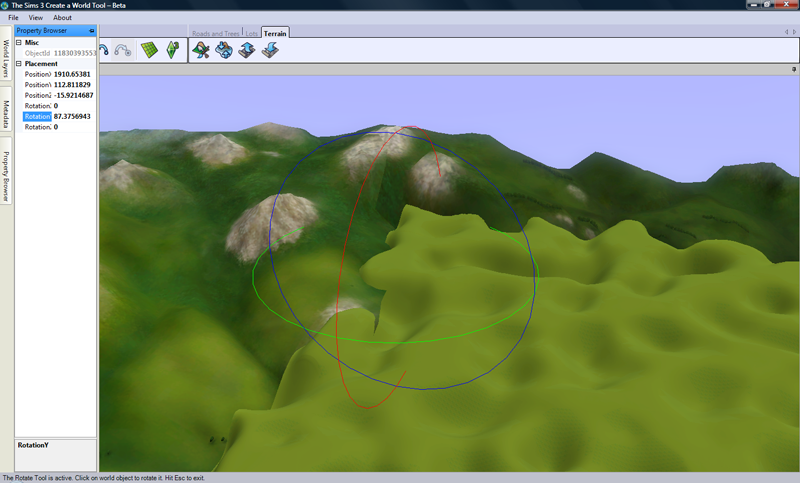The image size is (800, 483).
Task: Select the Rotate tool arrow icon
Action: click(104, 50)
